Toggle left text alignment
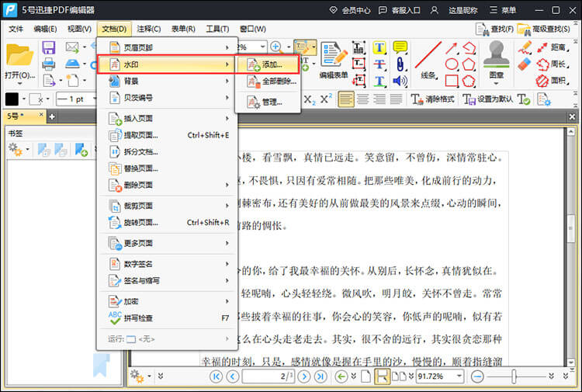Viewport: 582px width, 392px height. (x=346, y=99)
